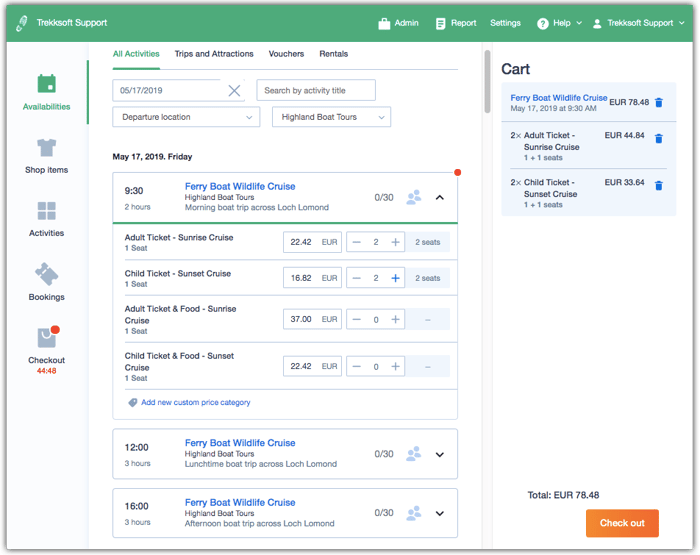Increase Adult Ticket Sunrise Cruise quantity
The width and height of the screenshot is (700, 555).
396,242
